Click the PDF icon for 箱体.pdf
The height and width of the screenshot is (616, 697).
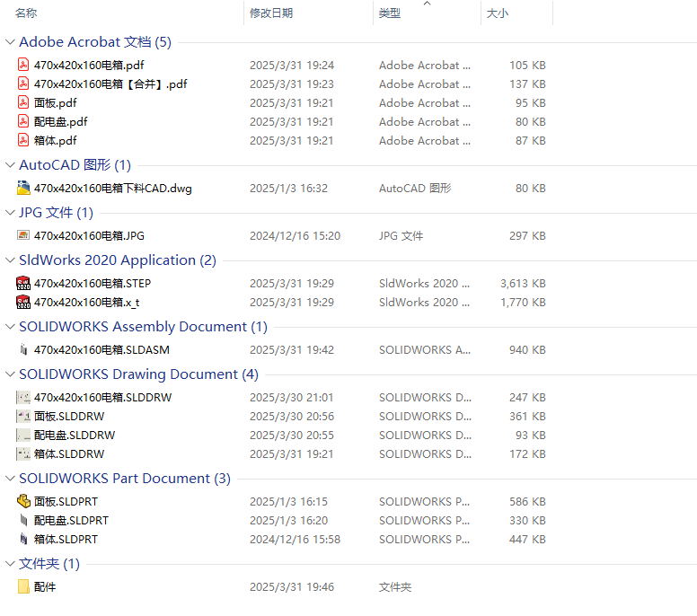(23, 140)
